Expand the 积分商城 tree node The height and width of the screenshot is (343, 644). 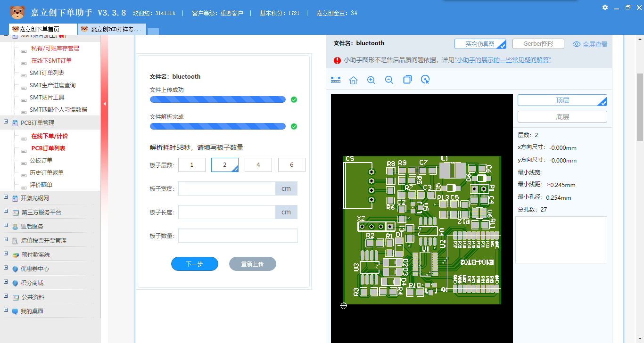pyautogui.click(x=6, y=282)
